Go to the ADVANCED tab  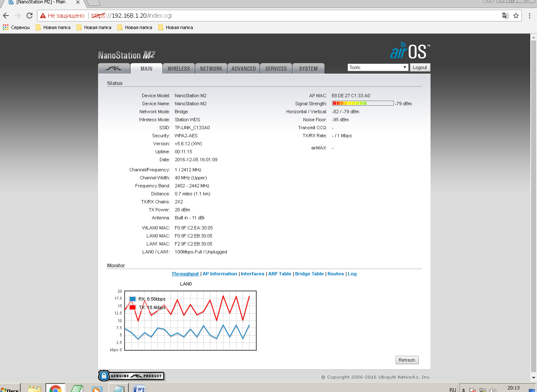[244, 69]
